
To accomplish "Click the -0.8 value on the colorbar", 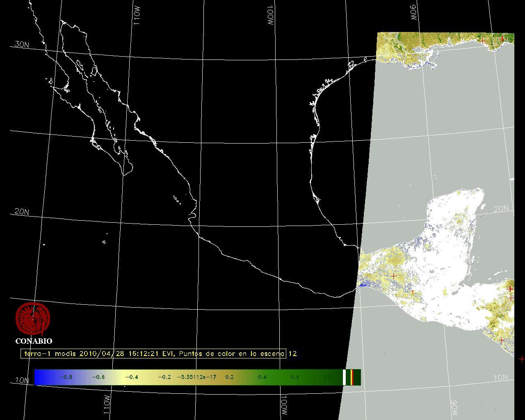I will (x=66, y=377).
